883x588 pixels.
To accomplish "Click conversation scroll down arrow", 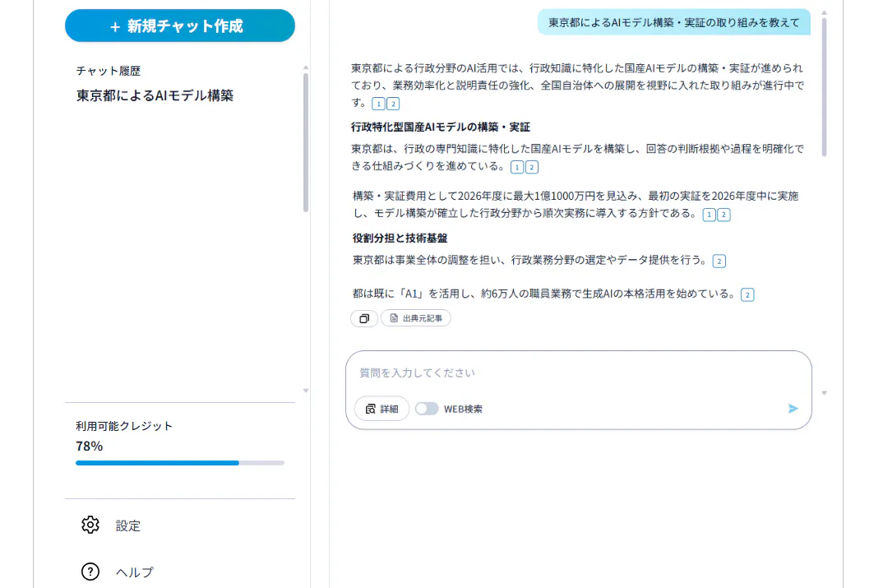I will (x=824, y=392).
